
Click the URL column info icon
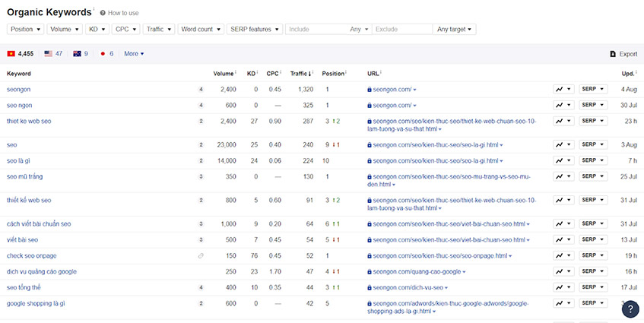coord(381,73)
